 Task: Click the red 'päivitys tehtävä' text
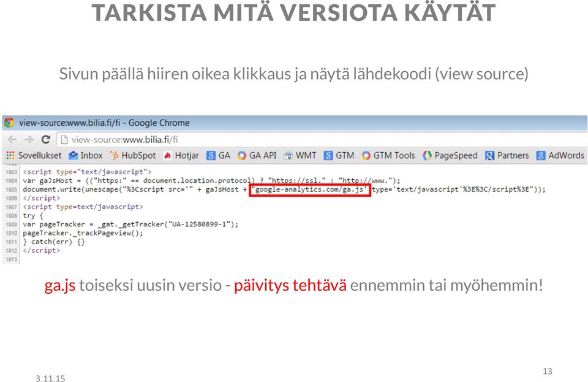[290, 286]
